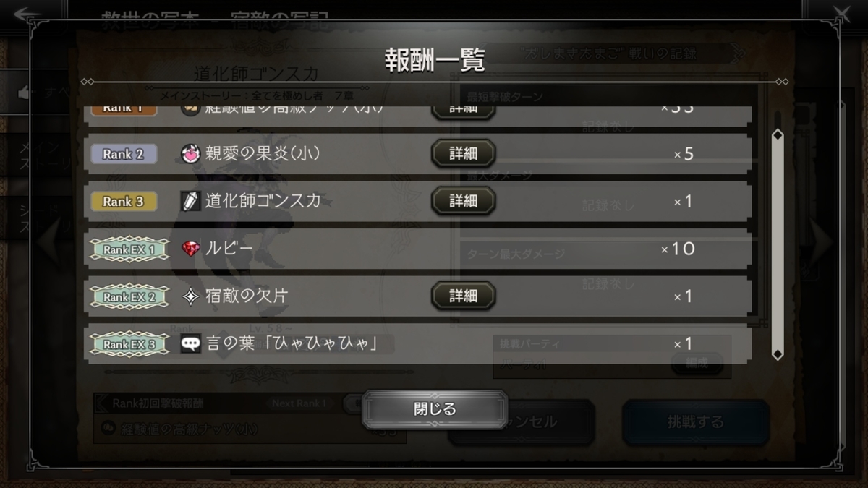Click the 閉じる close button
This screenshot has width=868, height=488.
(x=435, y=409)
